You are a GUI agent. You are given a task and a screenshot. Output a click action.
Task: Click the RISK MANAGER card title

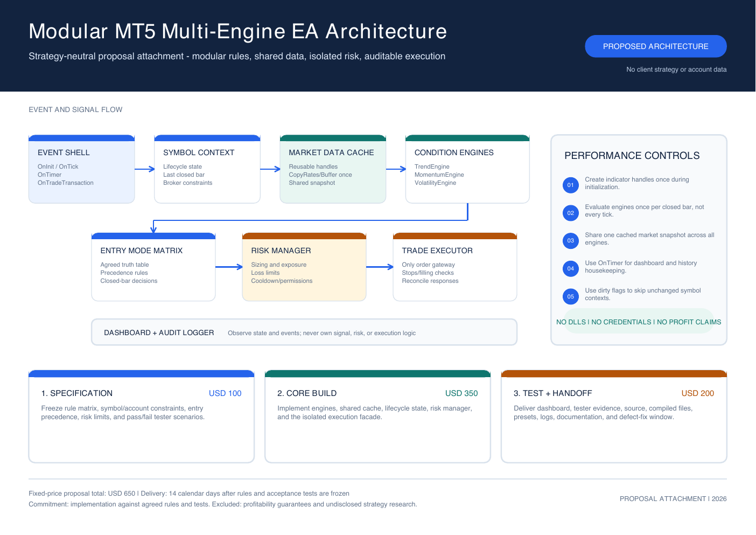(x=281, y=251)
